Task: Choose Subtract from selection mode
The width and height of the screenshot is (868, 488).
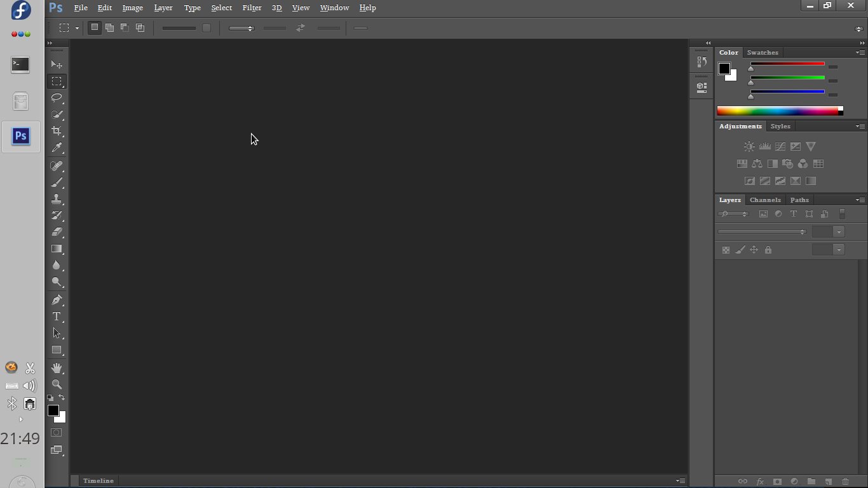Action: [x=125, y=28]
